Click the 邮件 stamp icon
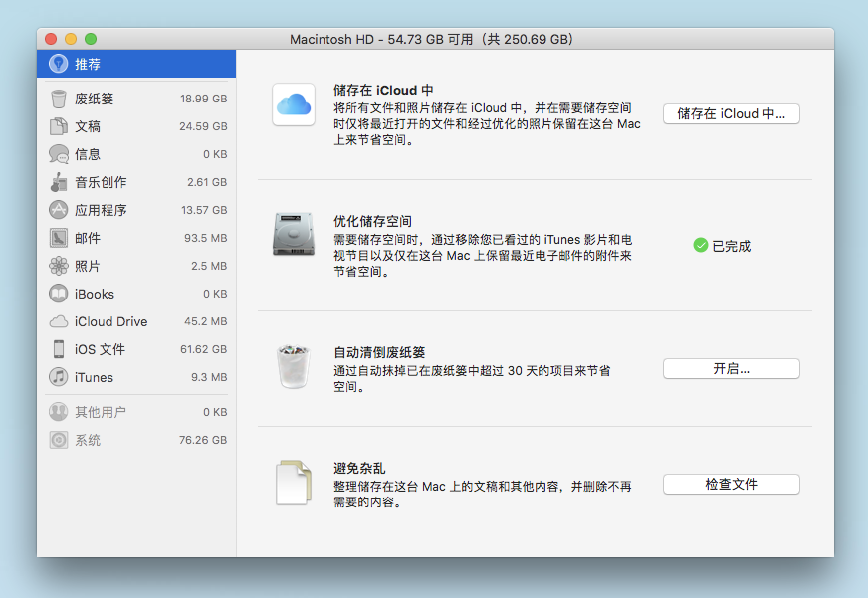 coord(58,238)
